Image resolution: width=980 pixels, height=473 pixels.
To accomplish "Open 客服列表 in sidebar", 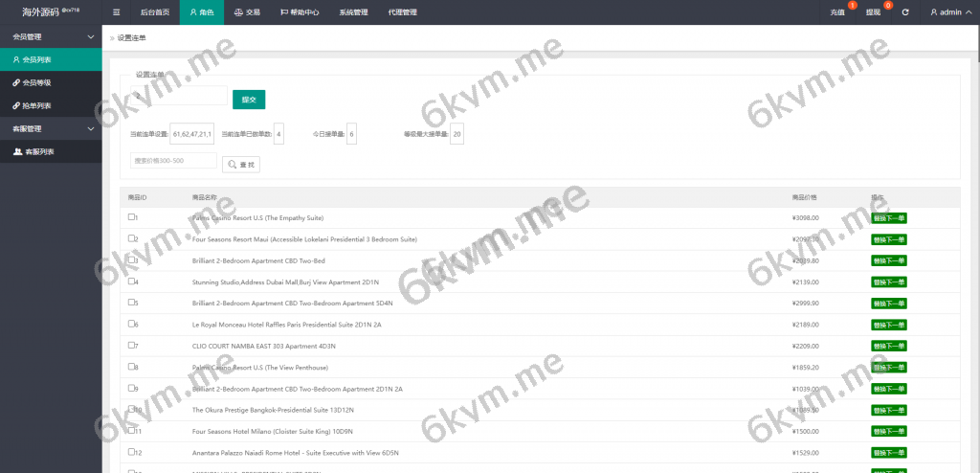I will [38, 151].
